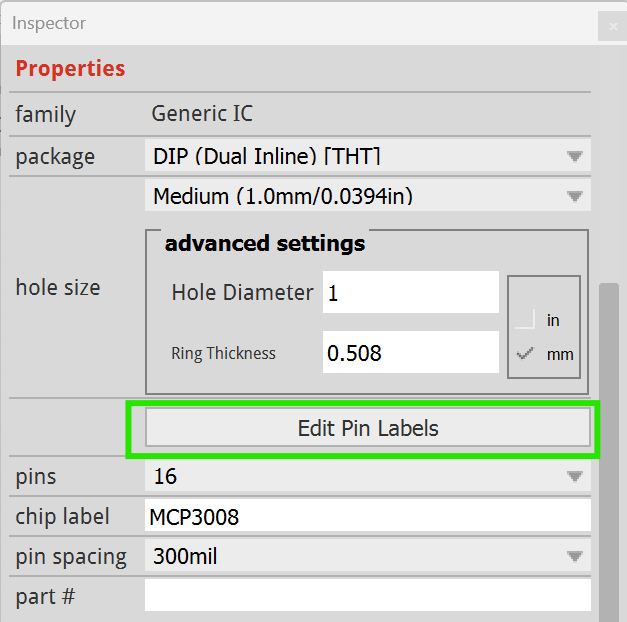Close the Inspector panel
Screen dimensions: 627x622
pyautogui.click(x=613, y=26)
